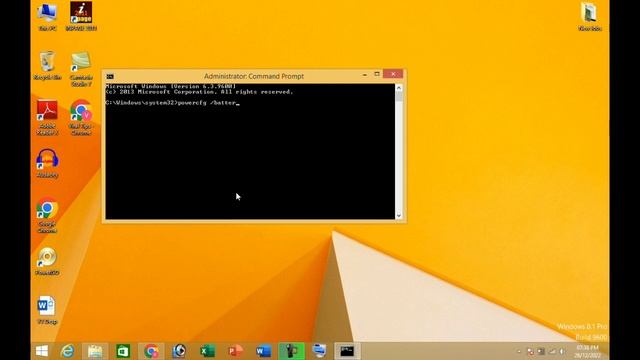Viewport: 640px width, 360px height.
Task: Select the New folder icon on desktop
Action: (589, 16)
